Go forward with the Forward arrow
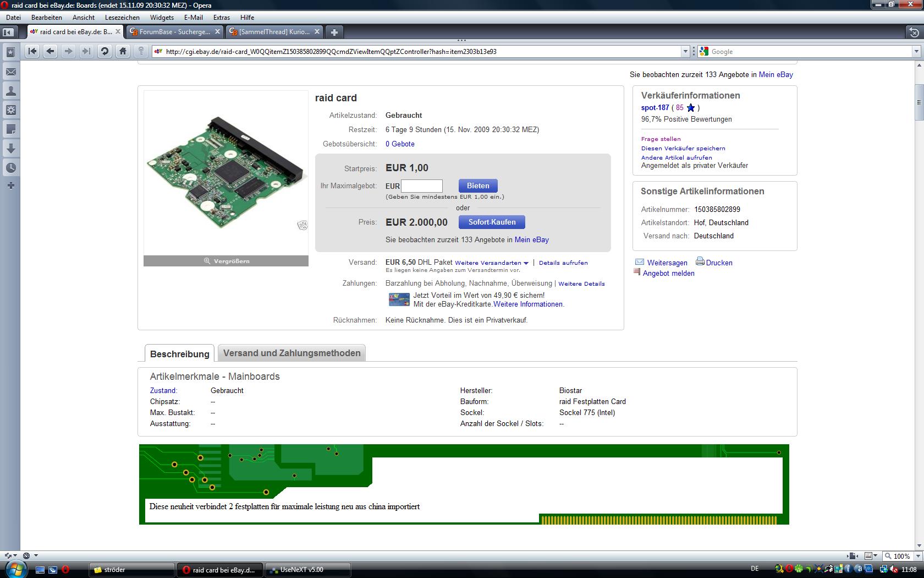Image resolution: width=924 pixels, height=578 pixels. (x=68, y=51)
